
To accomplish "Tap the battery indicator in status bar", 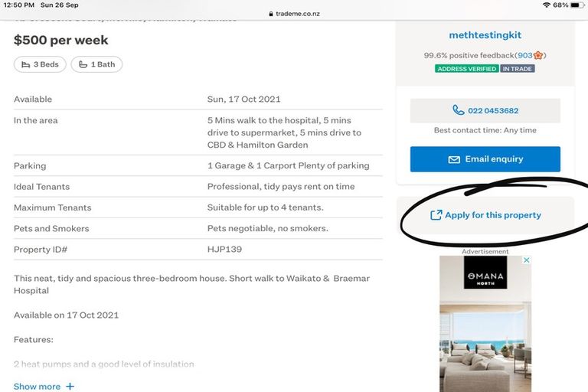I will coord(576,5).
